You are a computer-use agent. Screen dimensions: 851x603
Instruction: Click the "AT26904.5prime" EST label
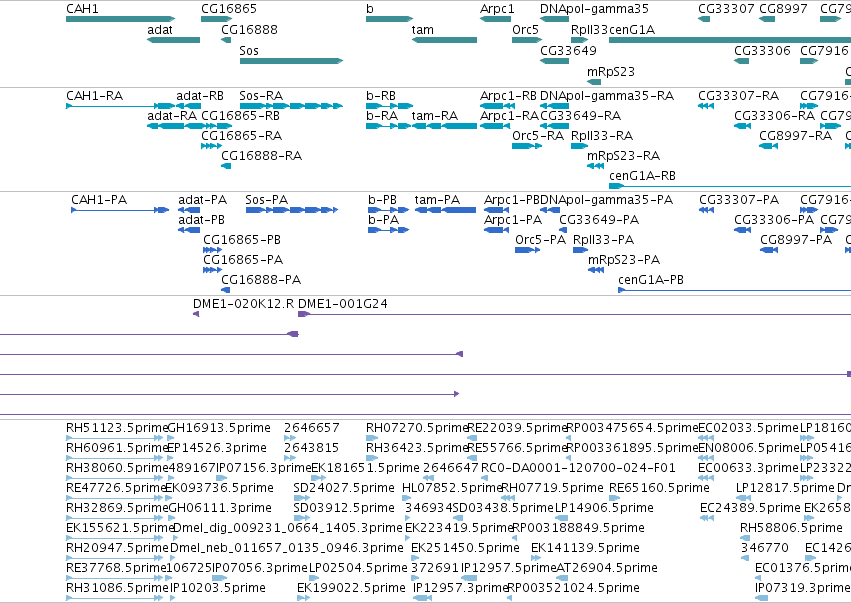(607, 569)
